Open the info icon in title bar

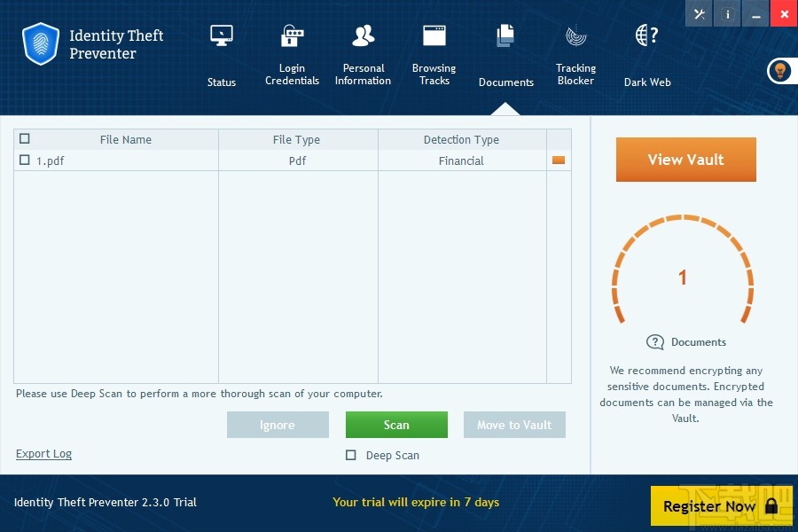click(x=727, y=14)
